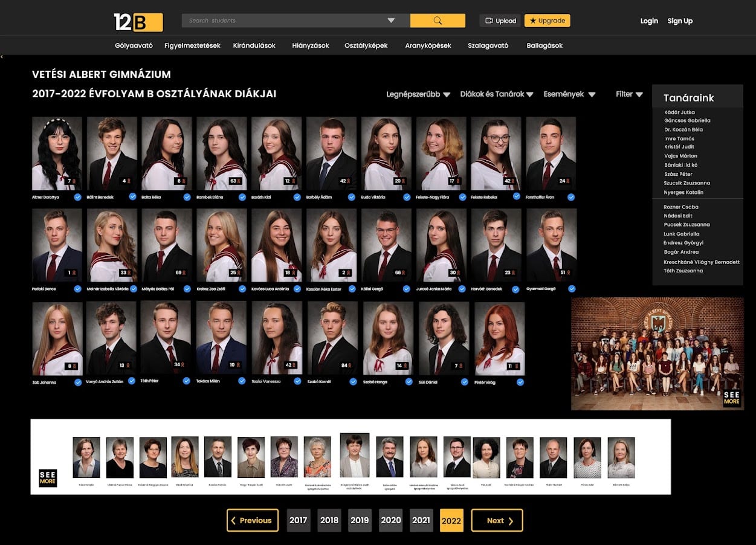Click SEE MORE icon in teachers strip
756x545 pixels.
point(48,478)
